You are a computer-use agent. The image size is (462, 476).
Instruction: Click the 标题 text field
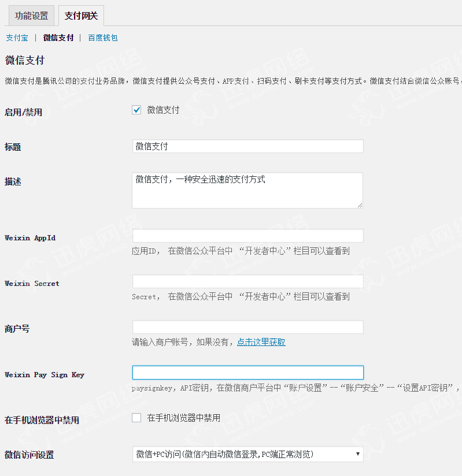(x=247, y=146)
